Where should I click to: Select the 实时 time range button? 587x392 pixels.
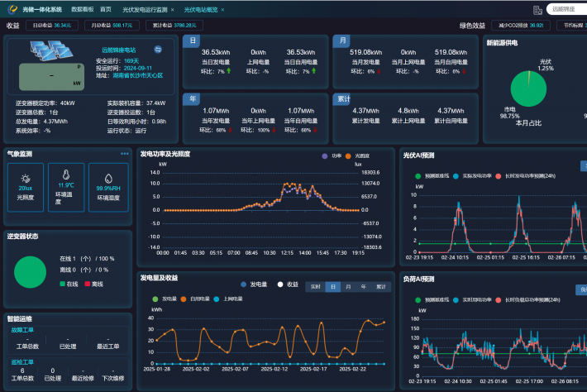(314, 287)
